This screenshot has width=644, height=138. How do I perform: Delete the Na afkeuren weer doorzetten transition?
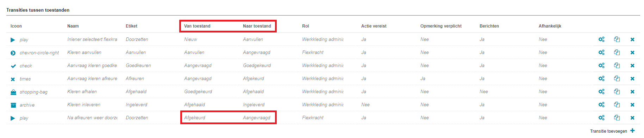pos(632,118)
